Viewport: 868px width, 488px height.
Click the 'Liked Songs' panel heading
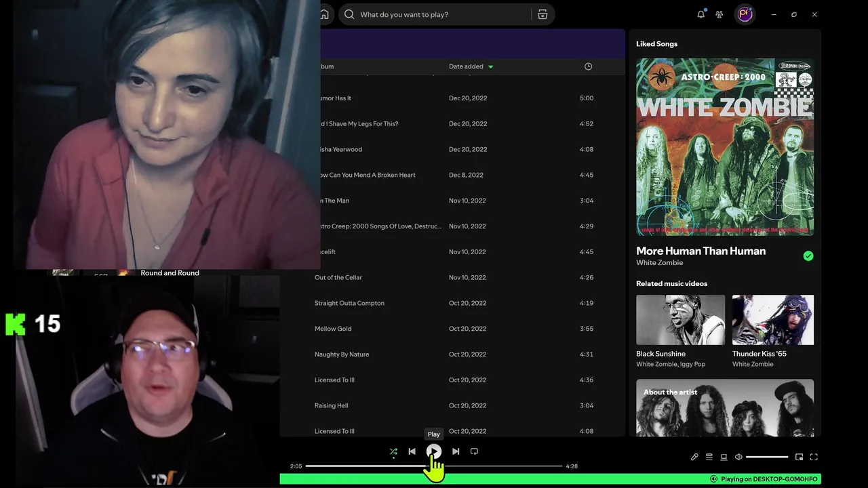(x=656, y=44)
